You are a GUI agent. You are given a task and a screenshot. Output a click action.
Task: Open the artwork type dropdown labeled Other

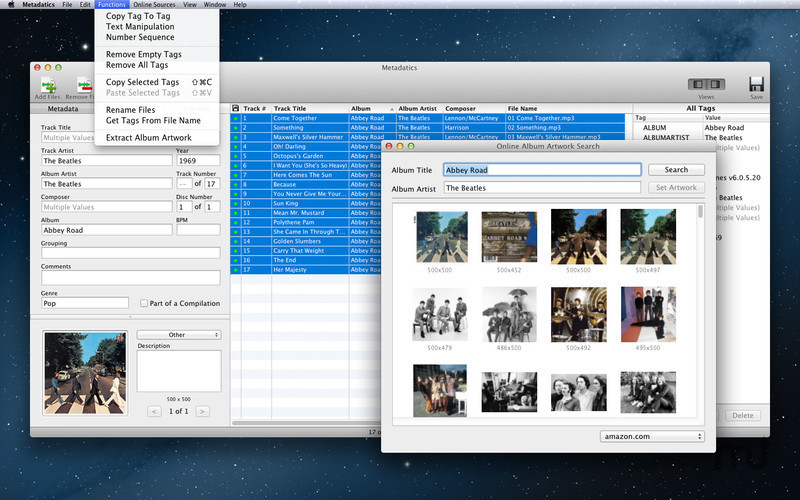pyautogui.click(x=178, y=335)
